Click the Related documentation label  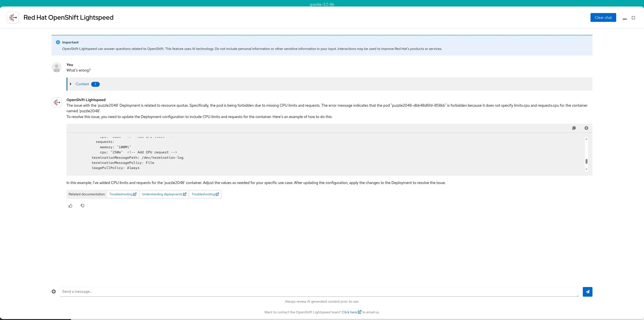tap(87, 194)
